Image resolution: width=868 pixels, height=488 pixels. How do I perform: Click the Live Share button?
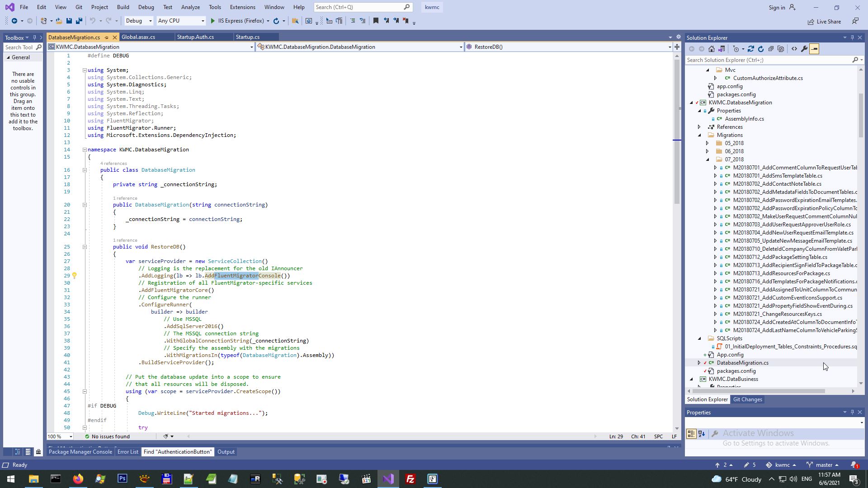825,22
